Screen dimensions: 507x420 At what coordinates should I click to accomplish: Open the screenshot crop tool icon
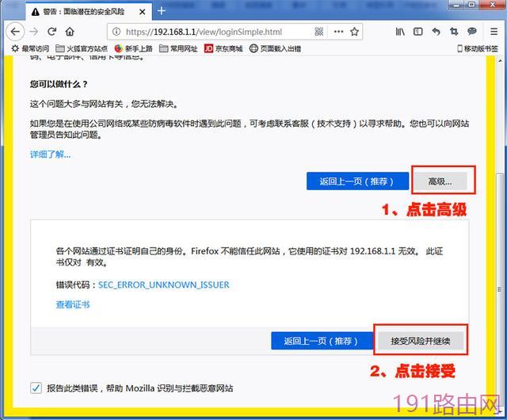click(454, 32)
